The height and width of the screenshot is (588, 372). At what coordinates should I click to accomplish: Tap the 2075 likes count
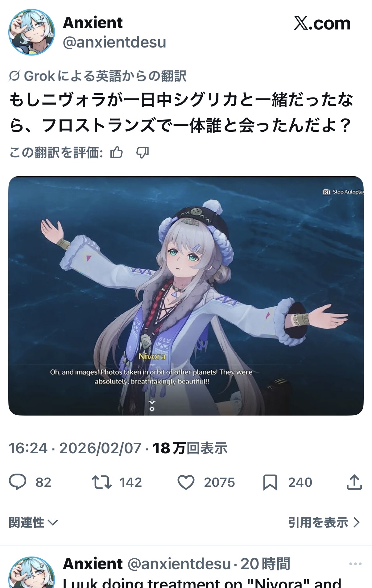coord(219,482)
